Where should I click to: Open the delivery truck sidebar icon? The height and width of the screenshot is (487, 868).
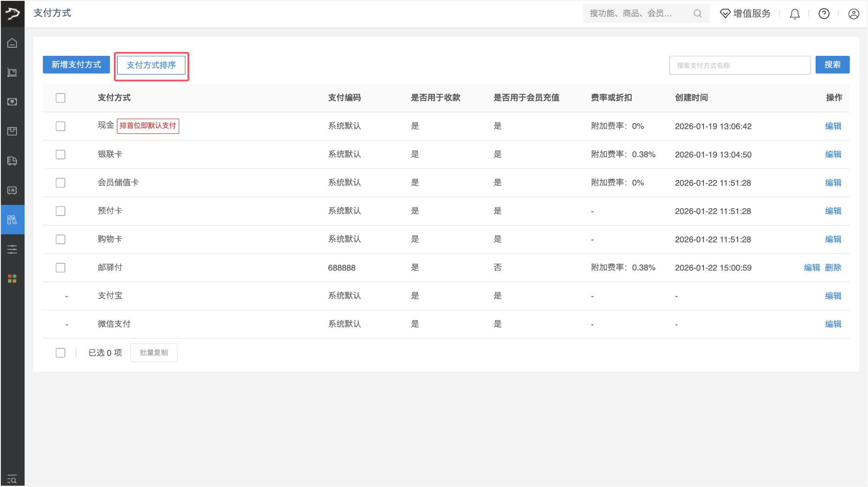(12, 161)
